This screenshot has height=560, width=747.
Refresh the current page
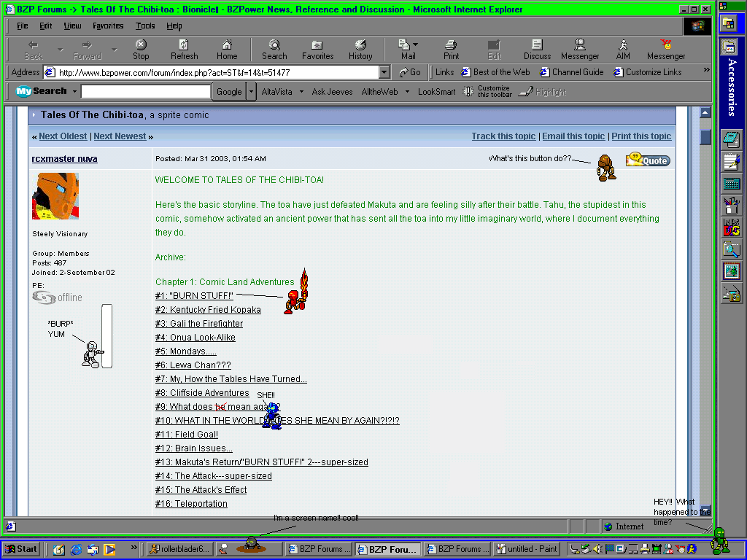click(184, 50)
